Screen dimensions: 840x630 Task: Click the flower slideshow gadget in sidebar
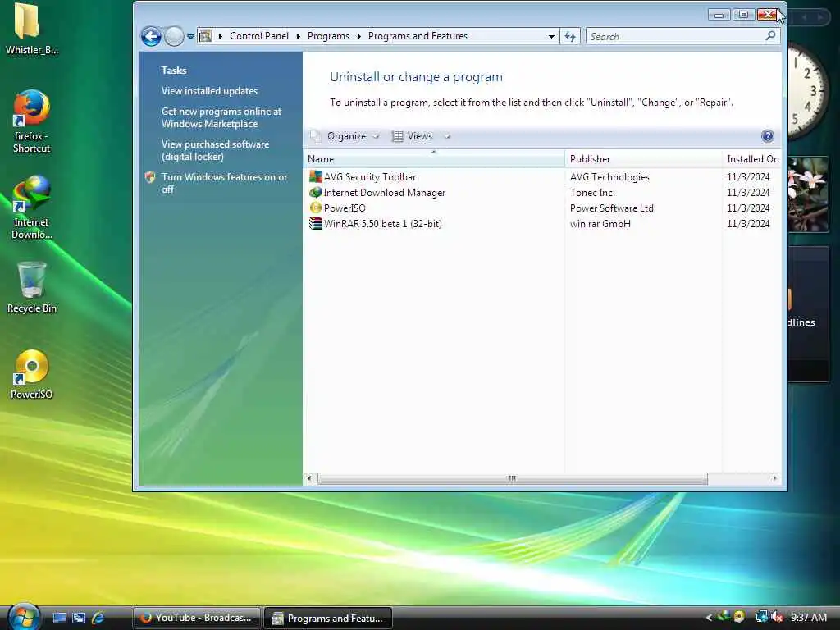point(808,194)
